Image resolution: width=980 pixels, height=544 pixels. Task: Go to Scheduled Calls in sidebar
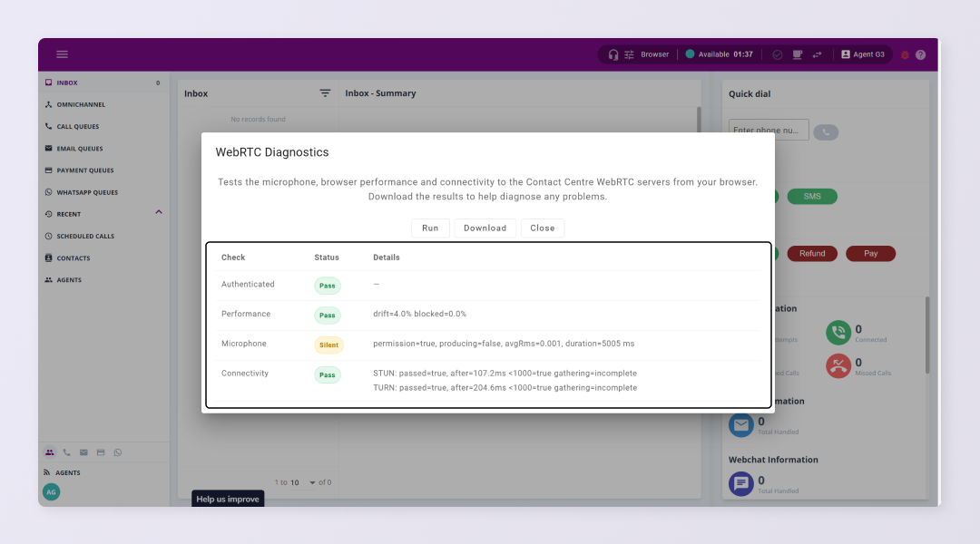click(x=84, y=237)
